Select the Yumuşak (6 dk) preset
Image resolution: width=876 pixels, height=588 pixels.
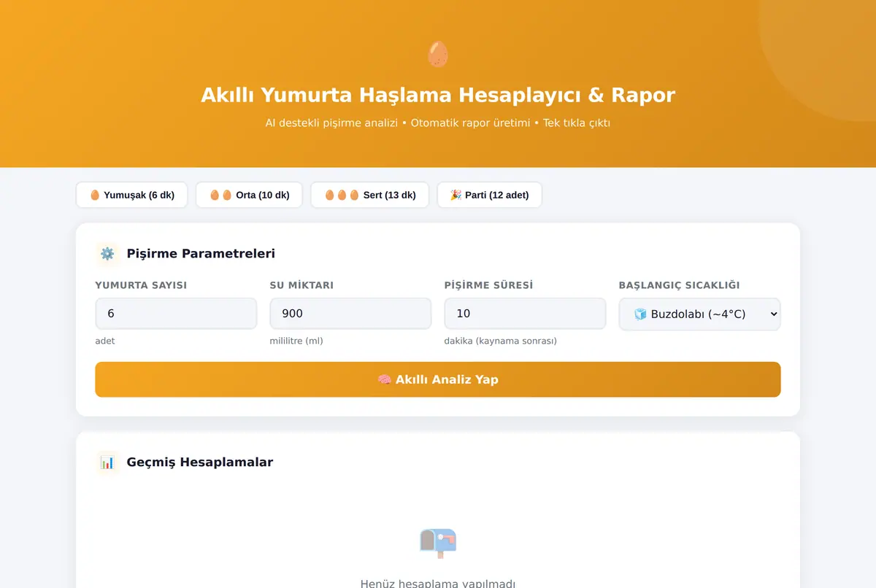point(131,195)
